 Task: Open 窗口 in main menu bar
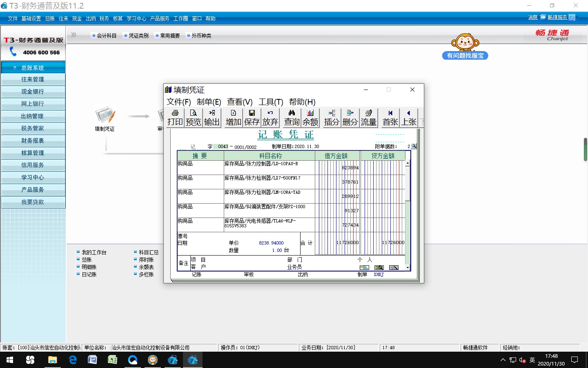click(x=197, y=18)
